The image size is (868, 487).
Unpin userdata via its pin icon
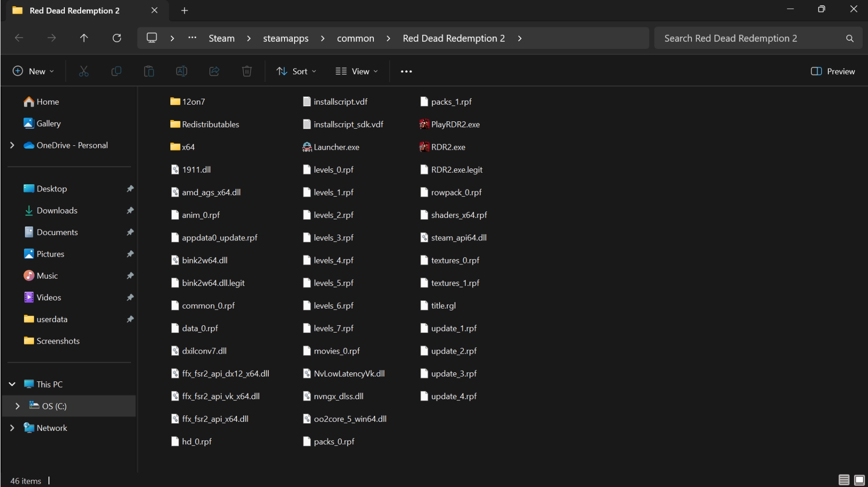click(130, 319)
